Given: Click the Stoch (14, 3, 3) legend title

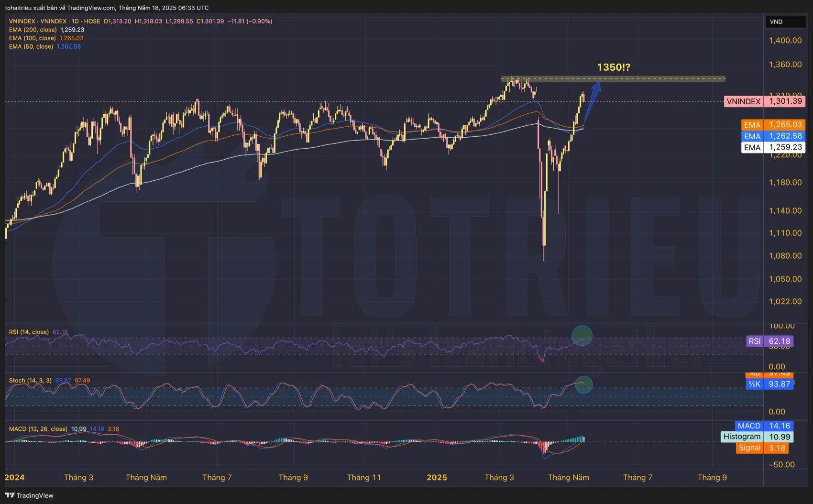Looking at the screenshot, I should coord(30,381).
